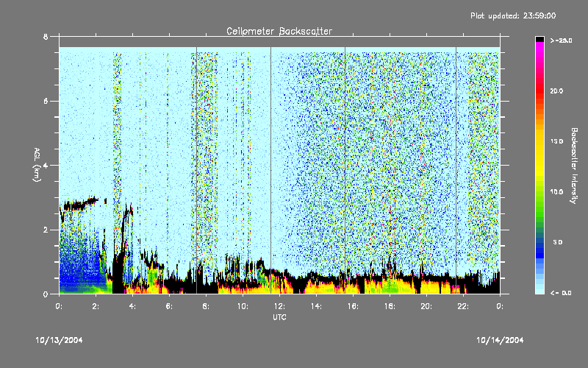Viewport: 588px width, 368px height.
Task: Click the vertical gray line near 15:30 UTC
Action: [x=345, y=170]
